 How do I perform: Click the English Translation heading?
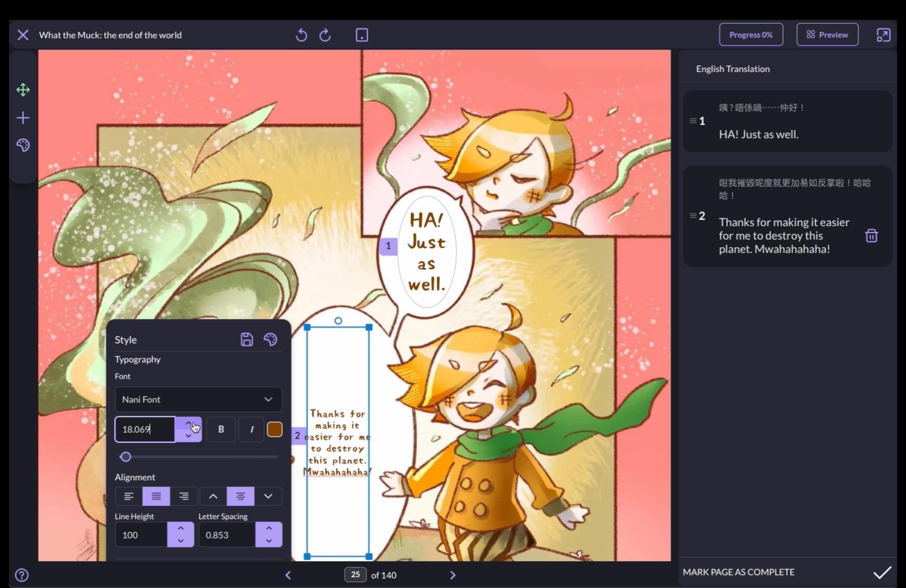pos(733,69)
